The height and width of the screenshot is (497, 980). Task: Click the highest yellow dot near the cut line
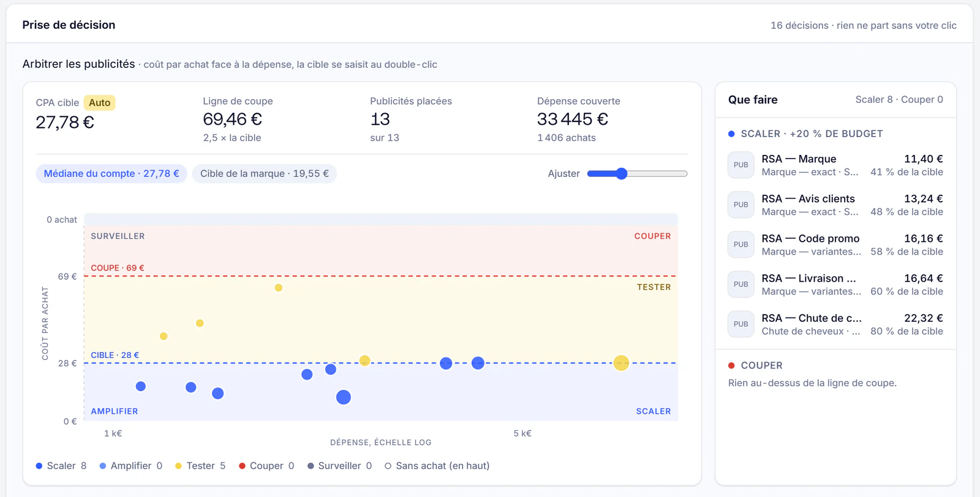(x=279, y=288)
